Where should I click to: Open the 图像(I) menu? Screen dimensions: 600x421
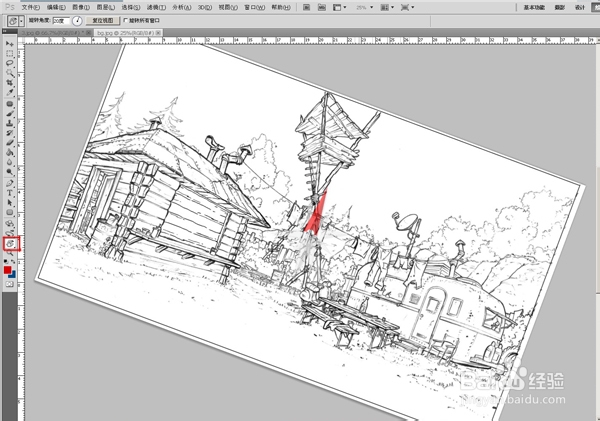click(x=81, y=7)
